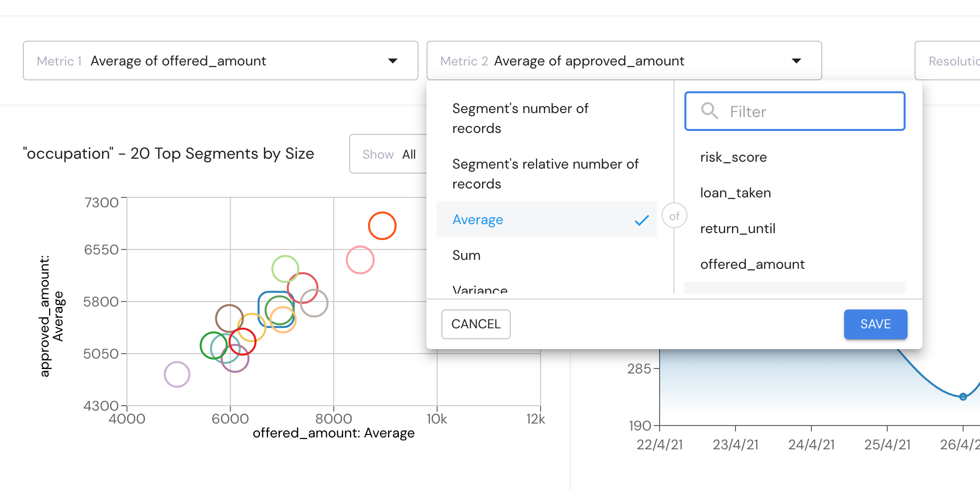980x490 pixels.
Task: Click the 24/4/21 date label
Action: 811,444
